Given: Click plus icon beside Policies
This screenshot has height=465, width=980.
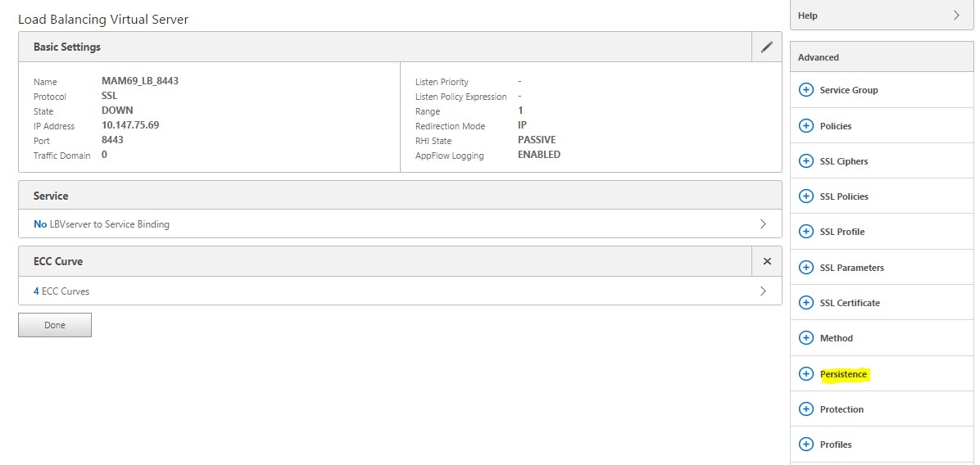Looking at the screenshot, I should point(805,126).
